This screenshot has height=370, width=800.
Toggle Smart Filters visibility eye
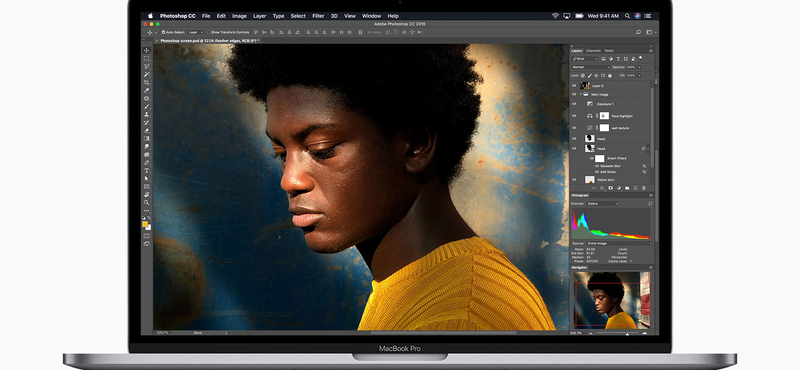point(592,158)
